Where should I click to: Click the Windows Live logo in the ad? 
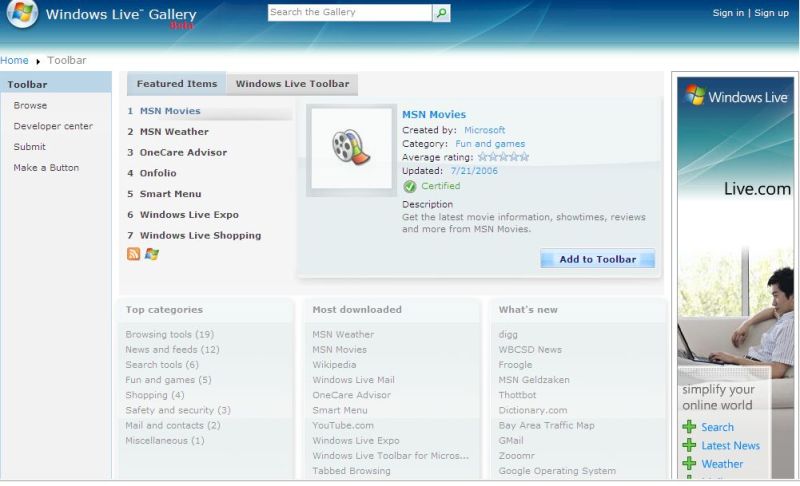pyautogui.click(x=736, y=96)
